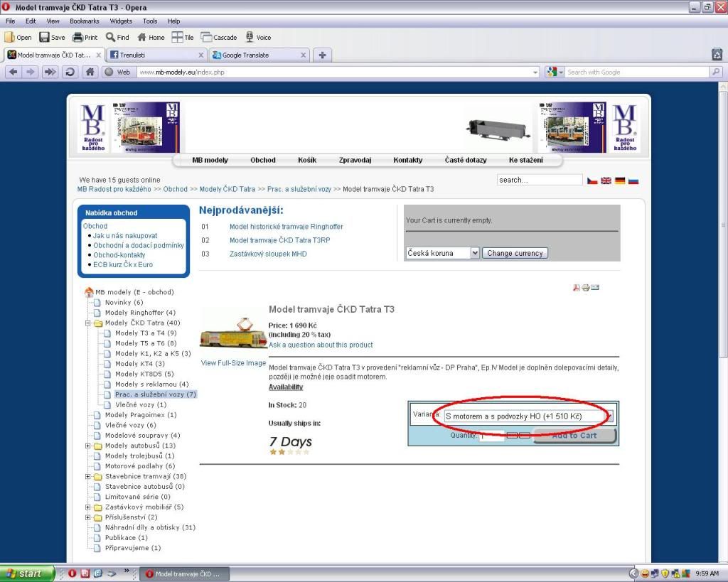The width and height of the screenshot is (728, 582).
Task: Click the site search input field
Action: click(540, 180)
